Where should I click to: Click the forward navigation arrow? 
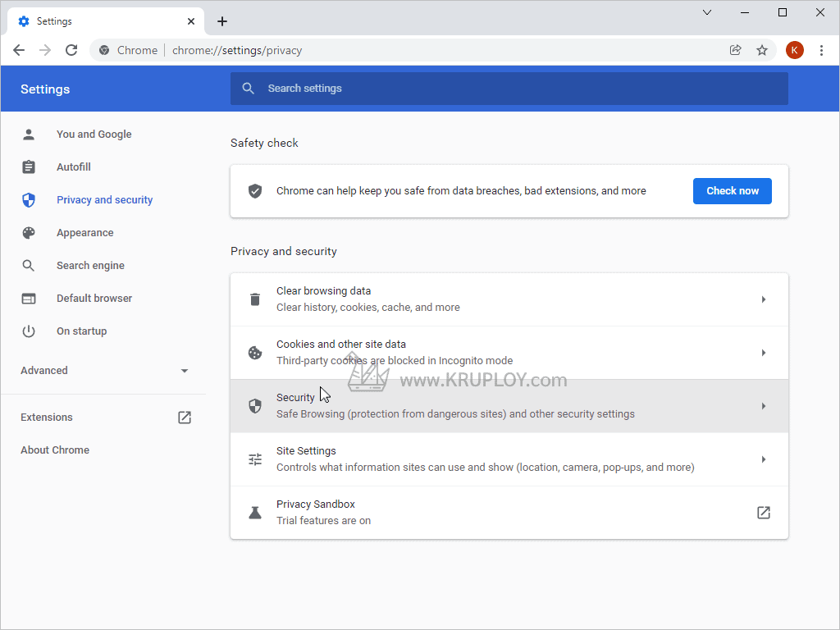click(x=45, y=50)
